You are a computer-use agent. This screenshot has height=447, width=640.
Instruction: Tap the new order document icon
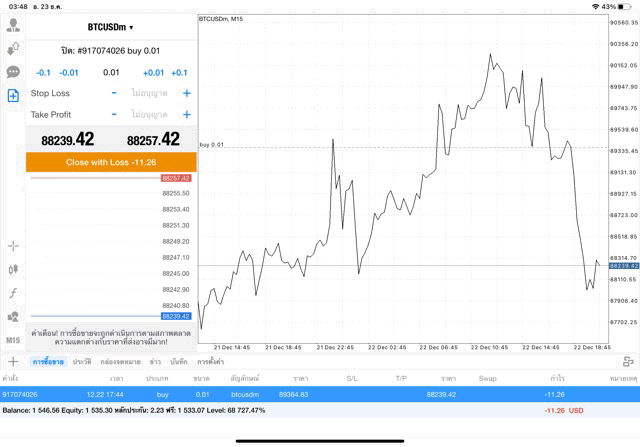click(x=13, y=96)
